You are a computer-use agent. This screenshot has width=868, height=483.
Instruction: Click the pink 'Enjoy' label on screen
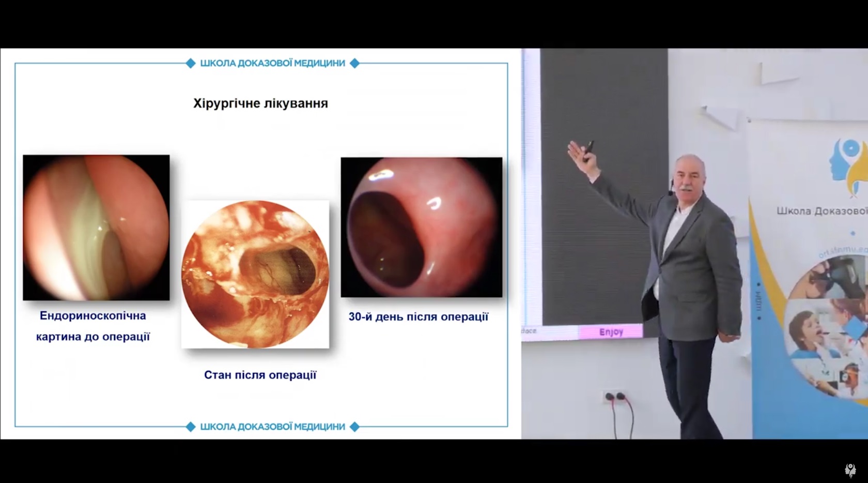(x=611, y=332)
